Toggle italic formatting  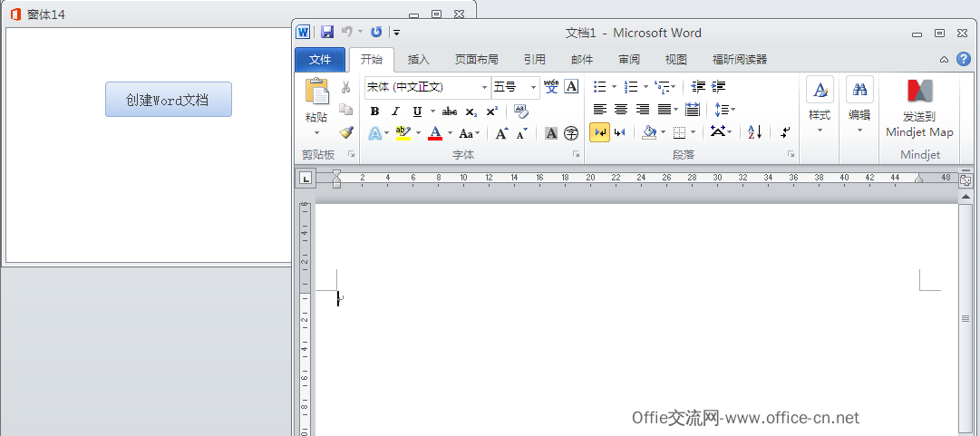point(395,111)
